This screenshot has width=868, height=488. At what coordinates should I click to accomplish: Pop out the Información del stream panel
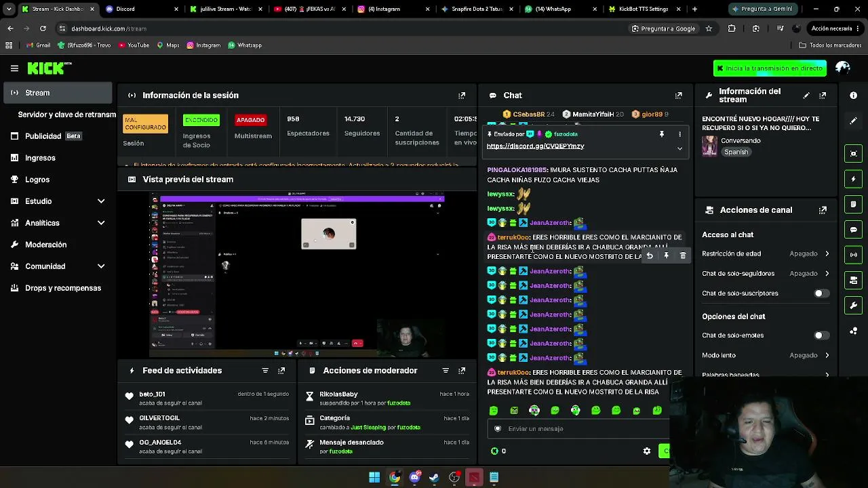[823, 96]
